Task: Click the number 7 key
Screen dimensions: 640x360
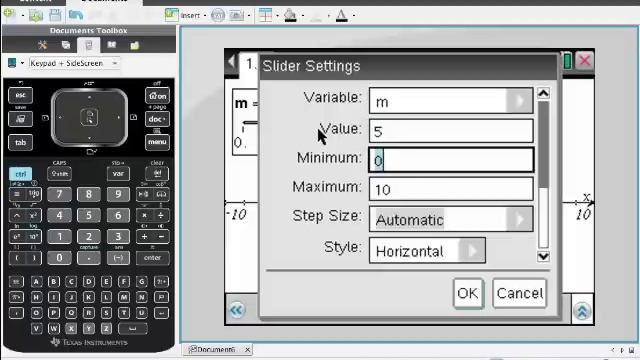Action: point(59,194)
